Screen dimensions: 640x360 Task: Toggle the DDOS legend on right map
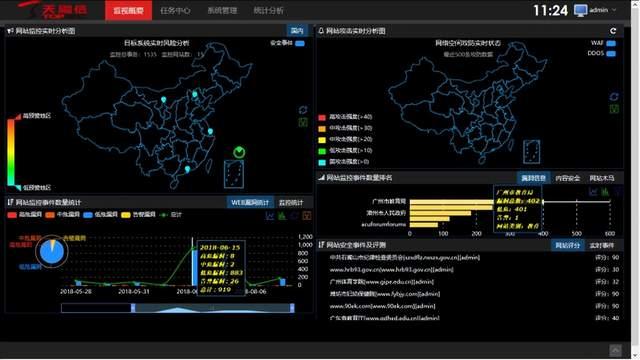click(x=611, y=53)
